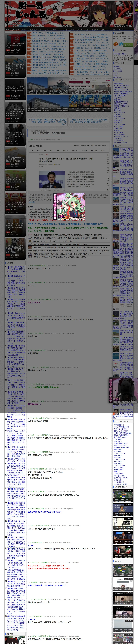The height and width of the screenshot is (644, 138).
Task: Click the Twitter bird icon in sidebar
Action: click(x=121, y=44)
